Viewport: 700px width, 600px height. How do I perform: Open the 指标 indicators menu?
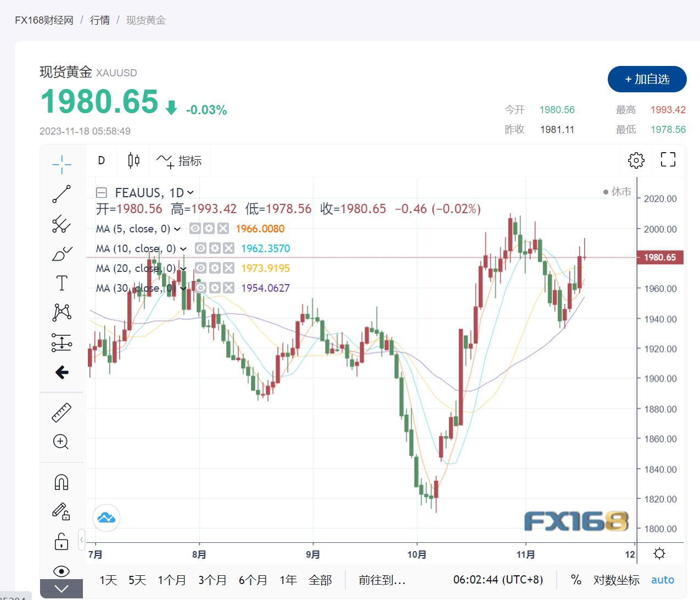180,160
